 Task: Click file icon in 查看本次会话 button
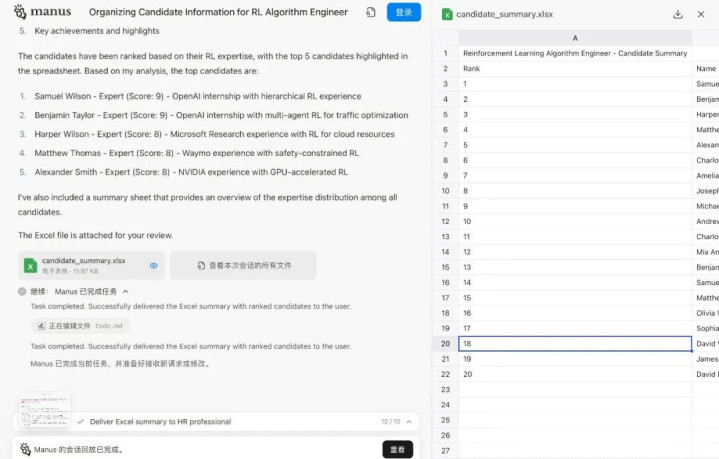[201, 265]
